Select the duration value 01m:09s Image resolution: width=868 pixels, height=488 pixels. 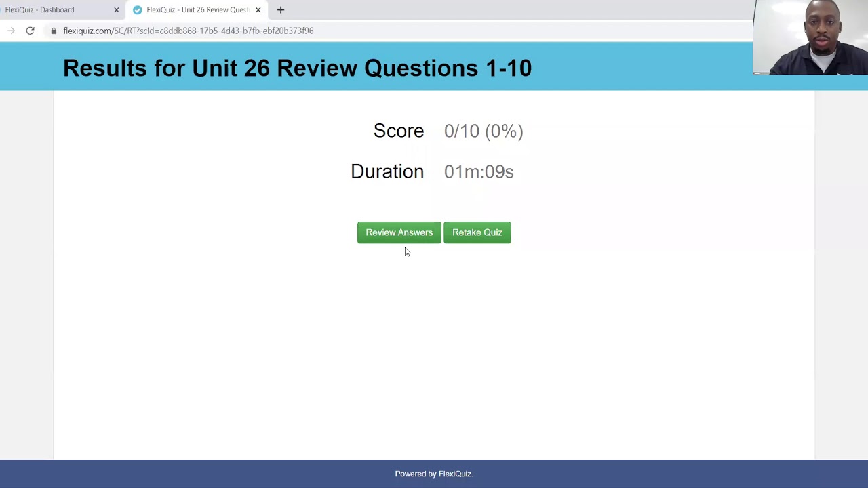(x=479, y=171)
